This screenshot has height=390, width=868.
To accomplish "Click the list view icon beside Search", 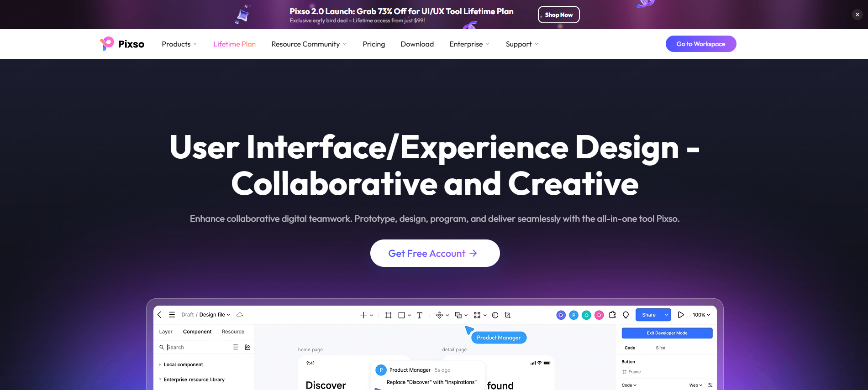I will pos(235,347).
